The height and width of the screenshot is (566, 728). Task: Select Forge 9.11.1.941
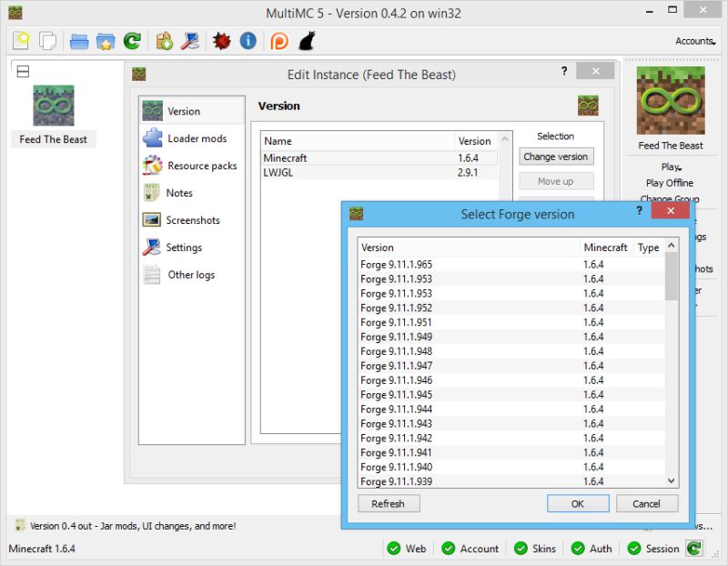(512, 452)
